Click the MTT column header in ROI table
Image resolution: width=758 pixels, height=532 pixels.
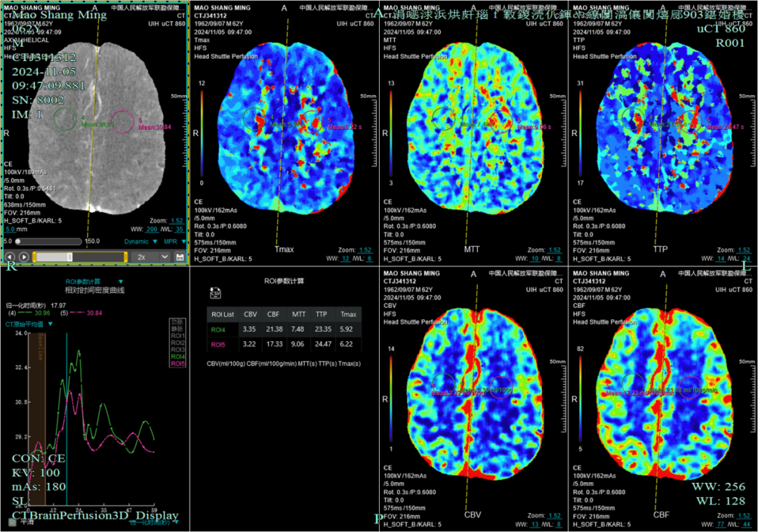coord(298,314)
